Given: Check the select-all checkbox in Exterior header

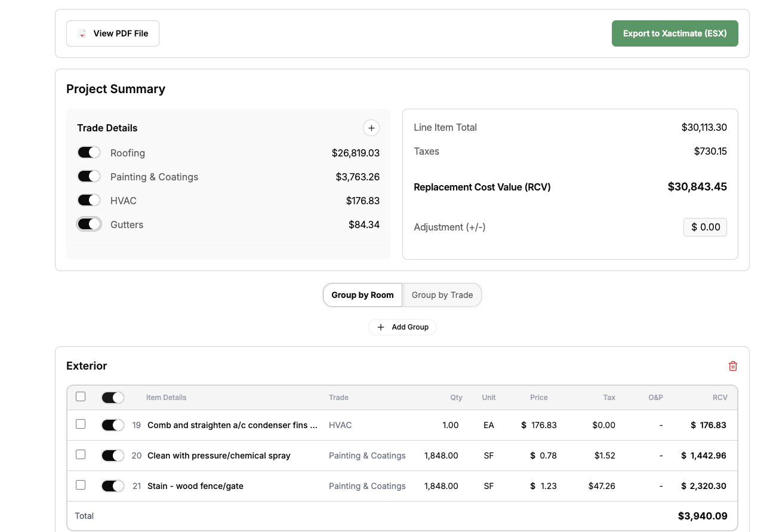Looking at the screenshot, I should tap(81, 396).
